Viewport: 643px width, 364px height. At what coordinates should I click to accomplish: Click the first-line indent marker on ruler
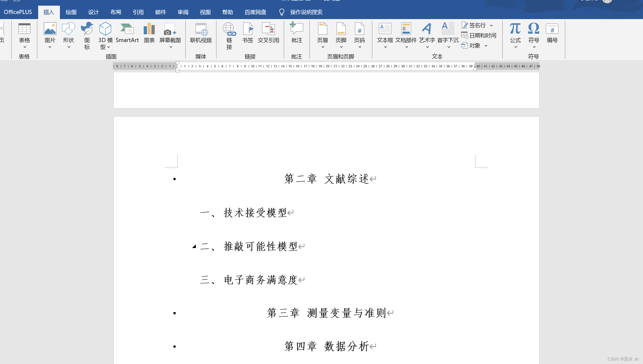[177, 63]
